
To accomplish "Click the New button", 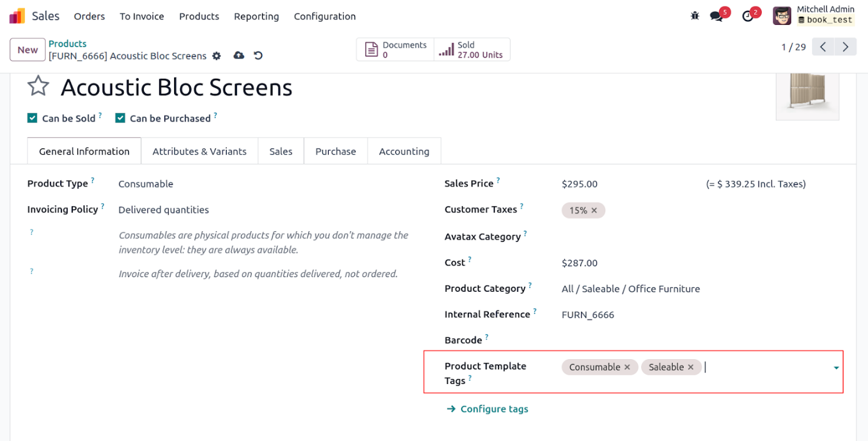I will point(27,50).
